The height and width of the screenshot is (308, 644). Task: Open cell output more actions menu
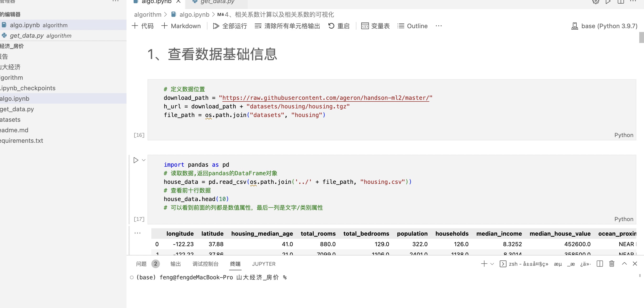137,233
